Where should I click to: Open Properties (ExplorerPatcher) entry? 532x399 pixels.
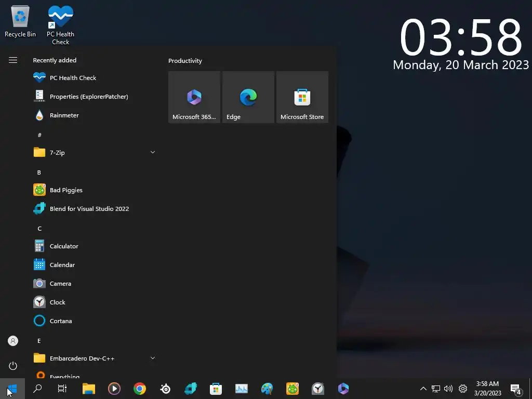(95, 96)
